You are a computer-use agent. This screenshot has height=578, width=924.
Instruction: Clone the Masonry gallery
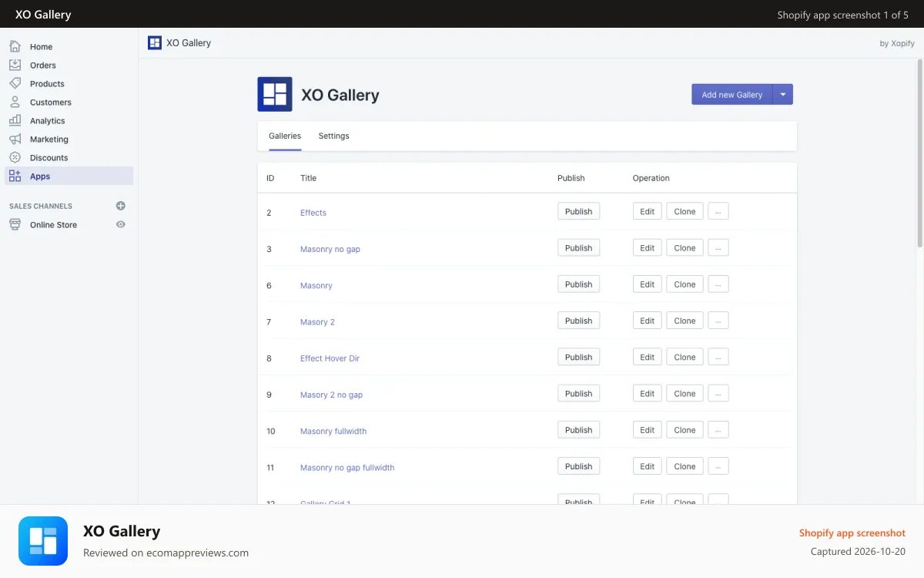pos(685,284)
